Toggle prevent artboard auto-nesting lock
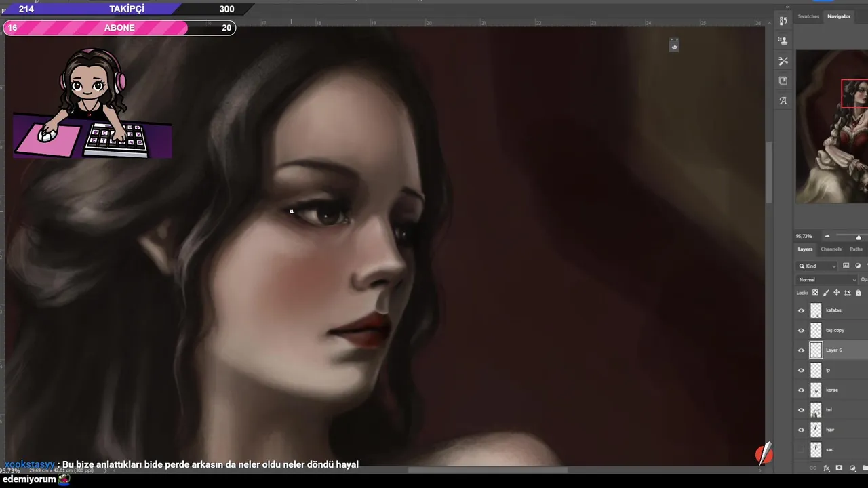 [848, 293]
